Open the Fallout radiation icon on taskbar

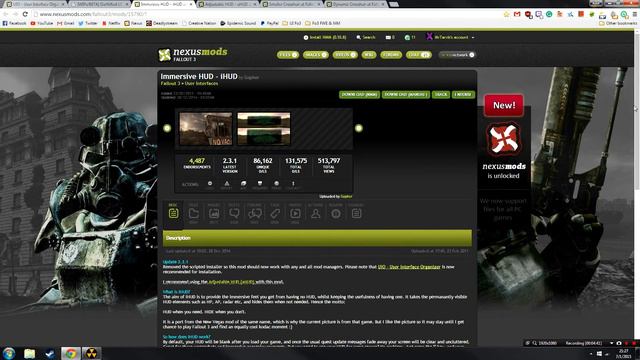pyautogui.click(x=91, y=353)
